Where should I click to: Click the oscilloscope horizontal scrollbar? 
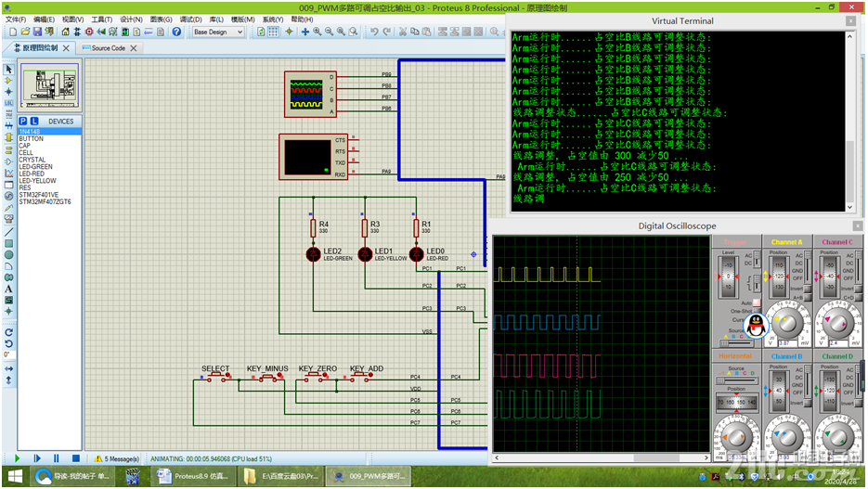click(602, 458)
